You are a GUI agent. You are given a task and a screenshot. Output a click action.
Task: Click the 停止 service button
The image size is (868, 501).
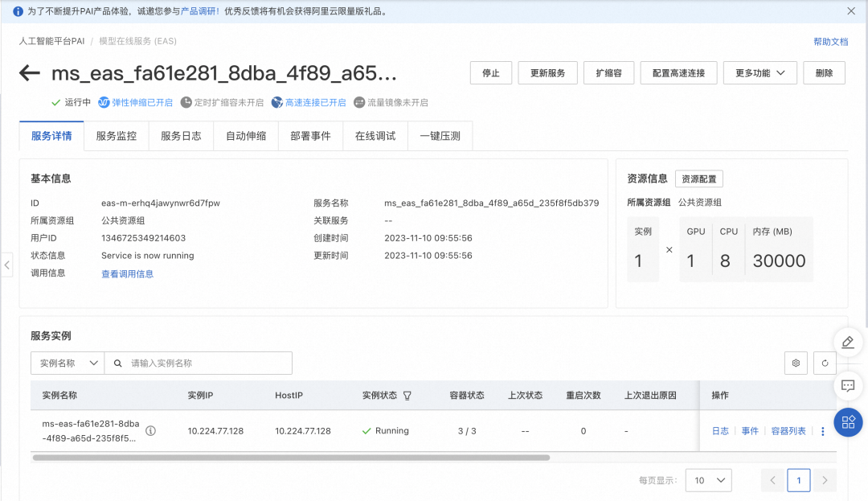tap(490, 72)
